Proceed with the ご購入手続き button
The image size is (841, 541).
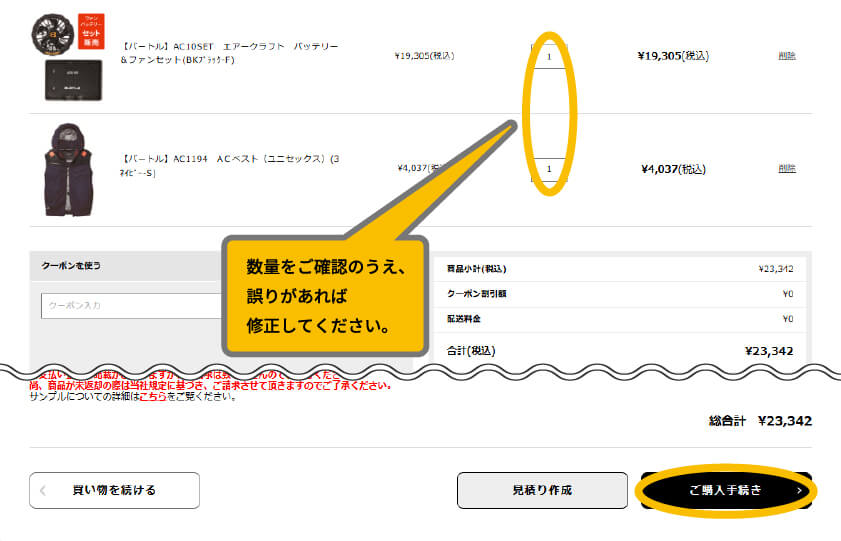click(x=724, y=490)
